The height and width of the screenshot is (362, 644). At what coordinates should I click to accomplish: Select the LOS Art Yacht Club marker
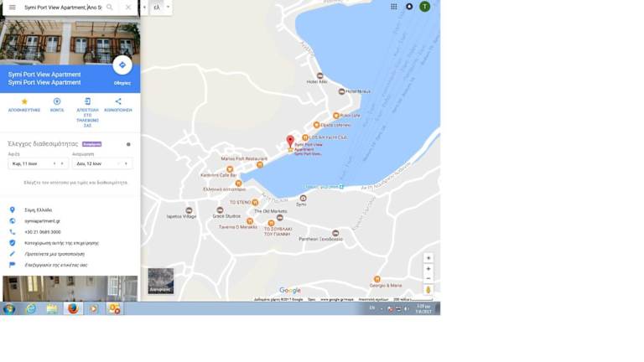tap(305, 137)
